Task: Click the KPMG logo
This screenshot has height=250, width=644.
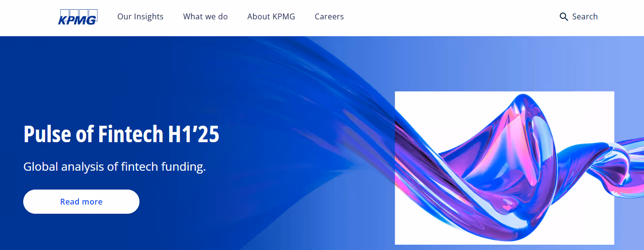Action: pos(78,17)
